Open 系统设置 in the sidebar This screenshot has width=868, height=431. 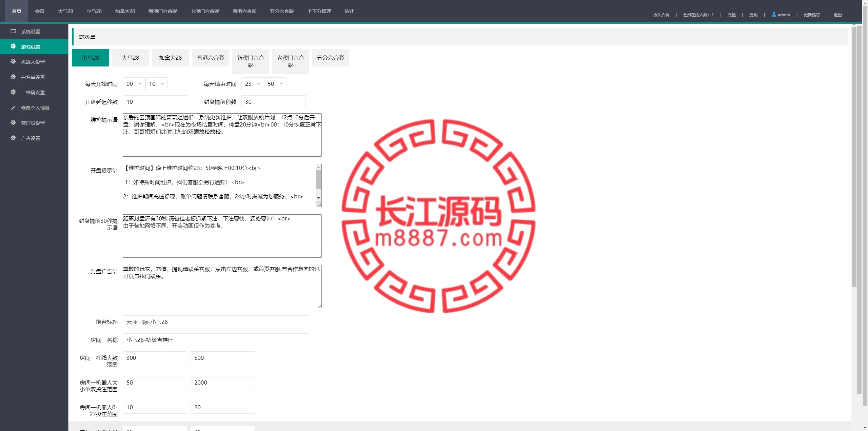pyautogui.click(x=34, y=31)
